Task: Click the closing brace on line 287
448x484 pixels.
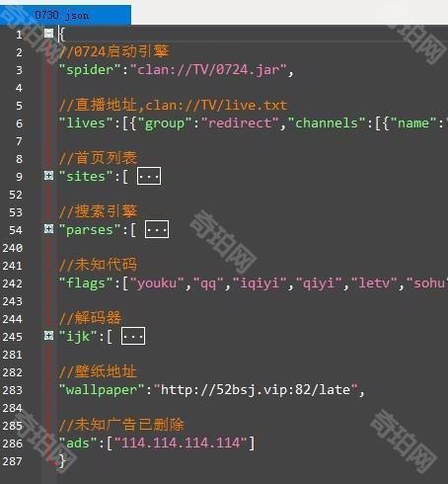Action: 62,461
